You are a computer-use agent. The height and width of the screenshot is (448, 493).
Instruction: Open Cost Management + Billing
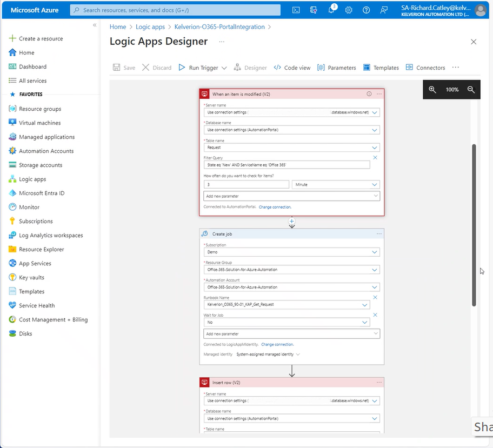[53, 319]
